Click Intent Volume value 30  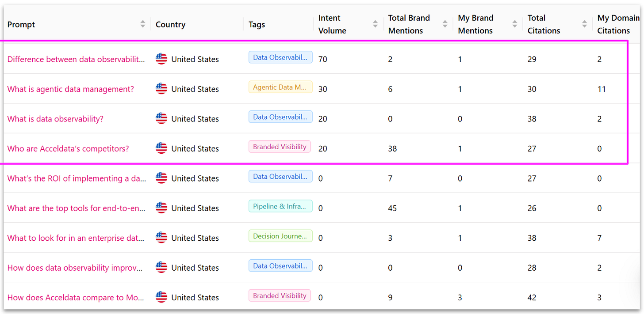(x=323, y=89)
